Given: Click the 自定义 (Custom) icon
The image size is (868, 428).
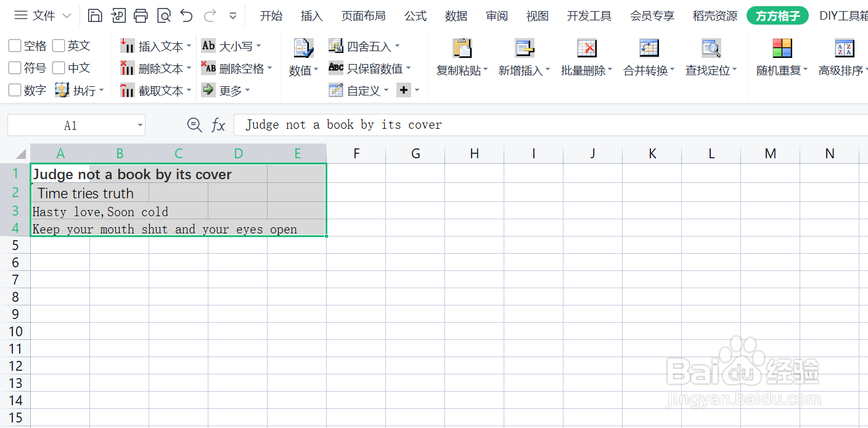Looking at the screenshot, I should [336, 90].
